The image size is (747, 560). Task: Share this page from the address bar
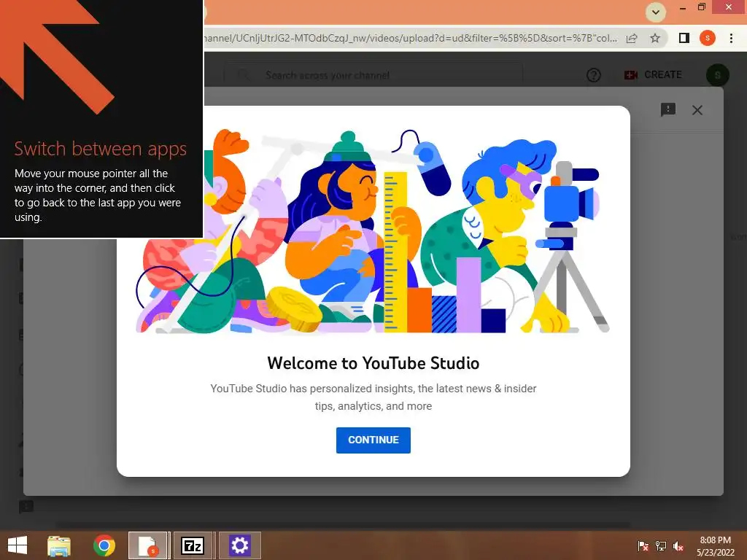tap(632, 38)
